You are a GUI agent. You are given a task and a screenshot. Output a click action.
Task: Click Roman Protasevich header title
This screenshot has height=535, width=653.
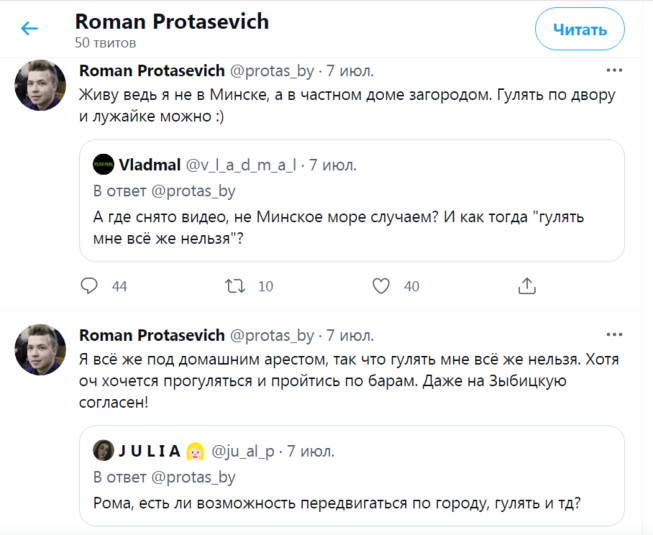(x=171, y=21)
